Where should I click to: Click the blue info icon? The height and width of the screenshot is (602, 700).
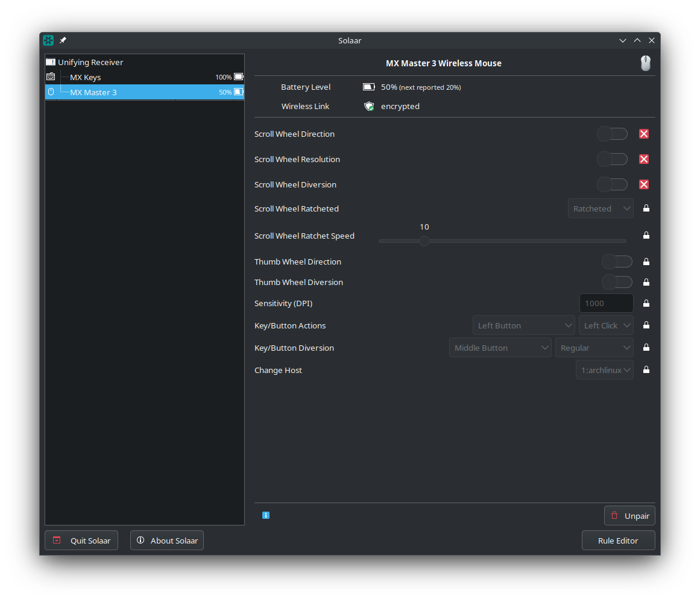pos(266,515)
